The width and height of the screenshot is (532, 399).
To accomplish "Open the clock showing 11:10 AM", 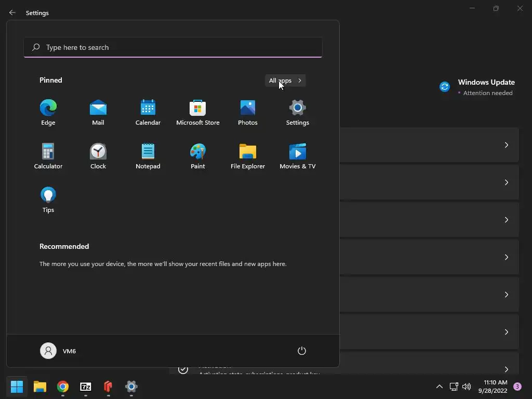I will coord(493,387).
